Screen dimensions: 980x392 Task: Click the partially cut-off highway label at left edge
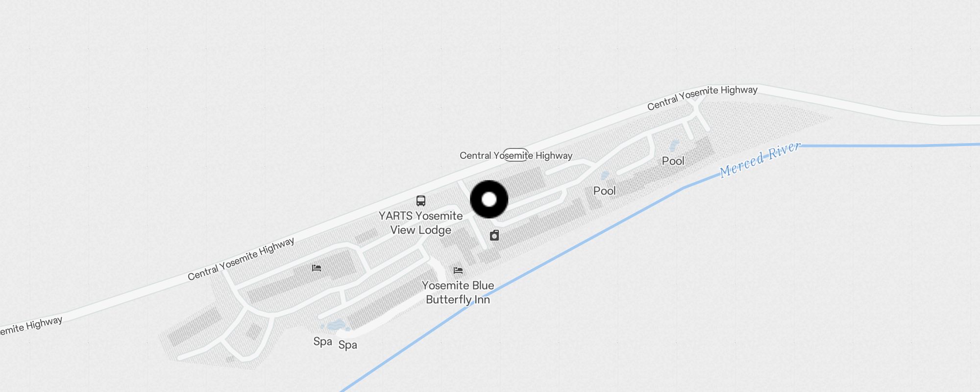click(31, 325)
